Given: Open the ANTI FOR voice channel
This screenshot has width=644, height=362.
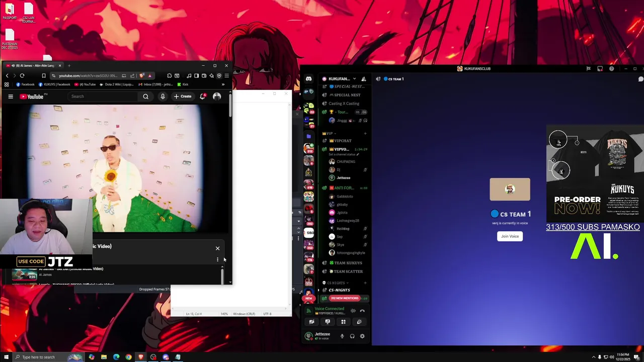Looking at the screenshot, I should (x=345, y=188).
